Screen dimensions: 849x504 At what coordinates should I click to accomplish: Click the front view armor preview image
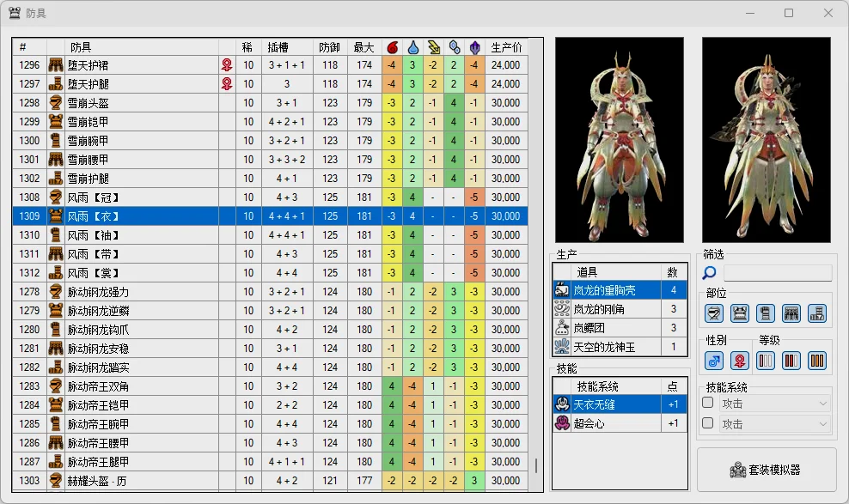click(x=620, y=139)
